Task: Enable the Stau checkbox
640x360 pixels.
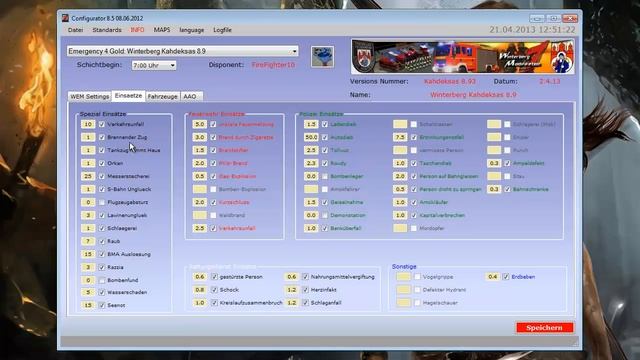Action: click(x=507, y=176)
